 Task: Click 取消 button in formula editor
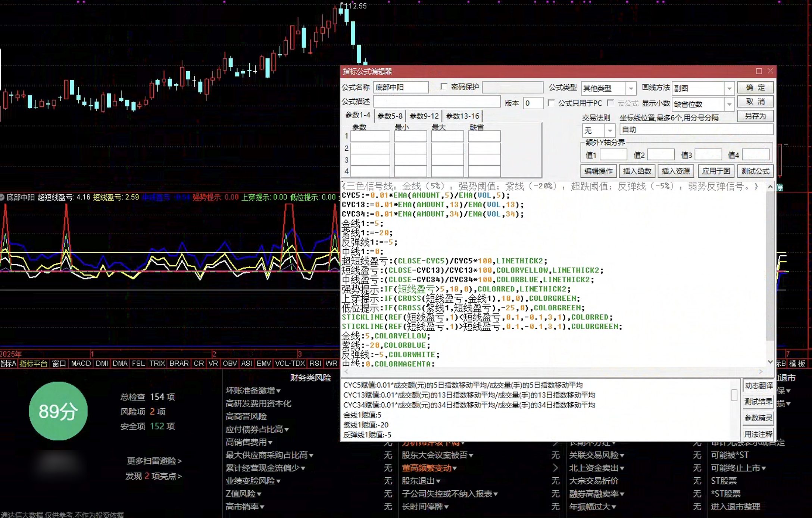(755, 102)
